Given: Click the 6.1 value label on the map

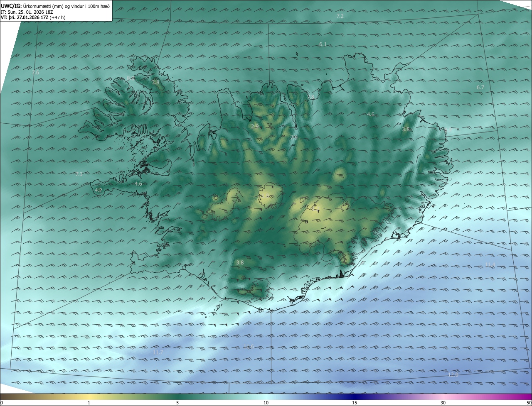Looking at the screenshot, I should tap(323, 44).
